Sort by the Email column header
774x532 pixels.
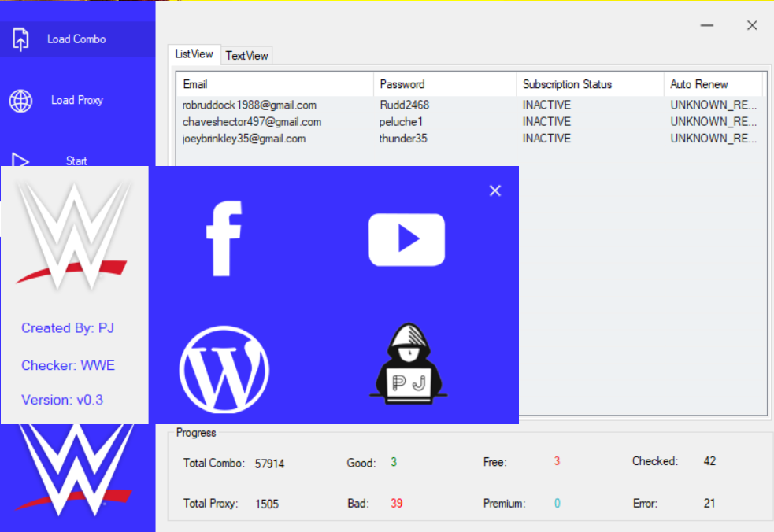pyautogui.click(x=275, y=84)
